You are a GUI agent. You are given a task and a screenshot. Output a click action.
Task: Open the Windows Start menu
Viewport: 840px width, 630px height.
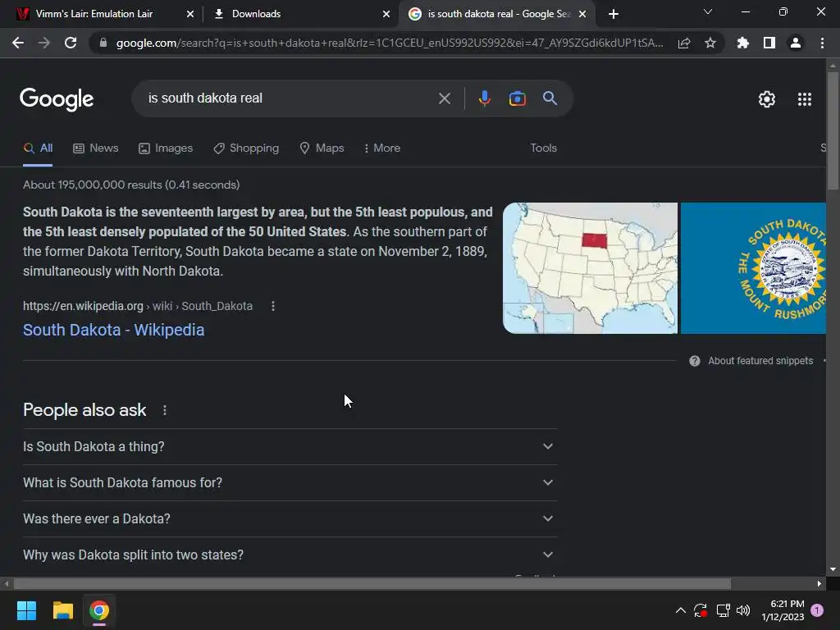click(x=26, y=610)
